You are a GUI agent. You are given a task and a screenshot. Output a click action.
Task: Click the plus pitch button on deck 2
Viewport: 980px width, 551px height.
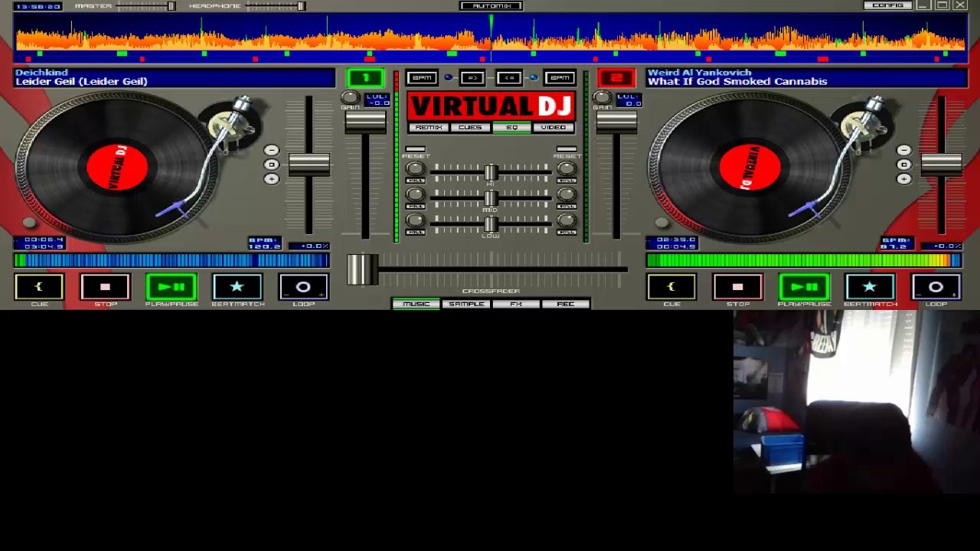(x=903, y=178)
